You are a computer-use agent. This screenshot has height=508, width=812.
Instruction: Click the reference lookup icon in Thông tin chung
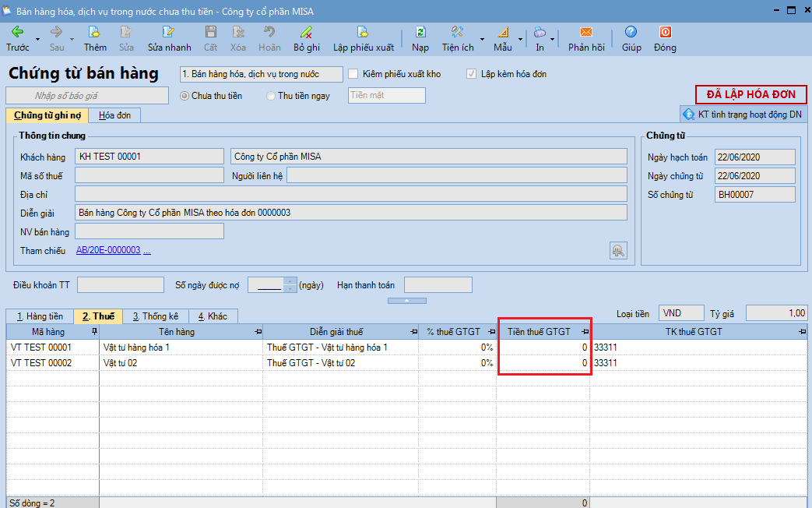click(618, 251)
